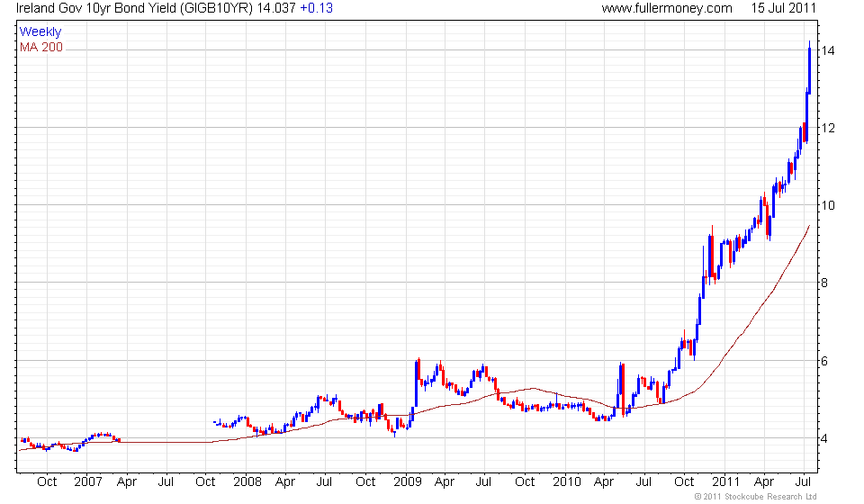Select the 12 mark on the y-axis
Screen dimensions: 864x504
(828, 128)
